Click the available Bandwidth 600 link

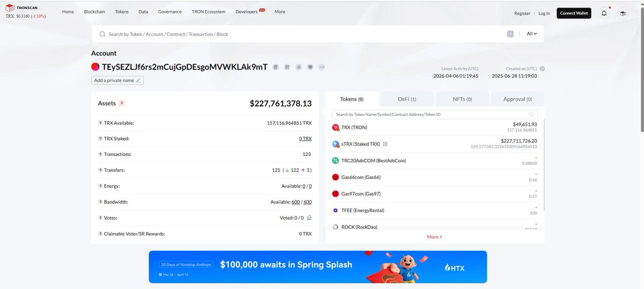[x=296, y=202]
